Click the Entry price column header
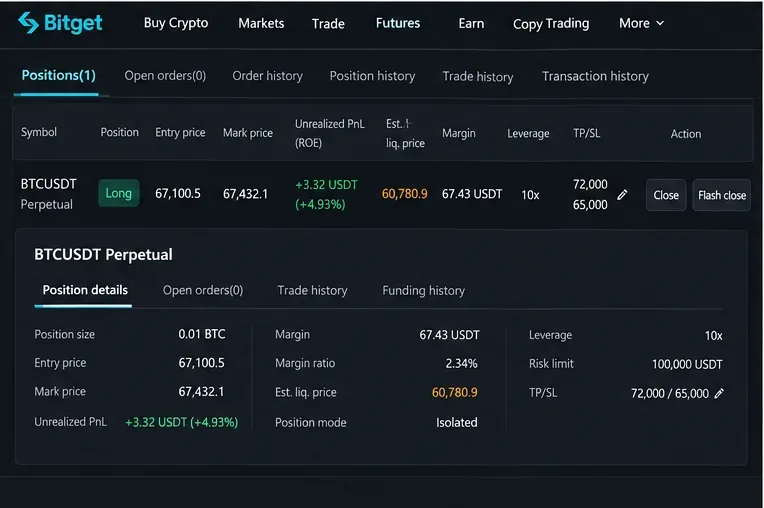Image resolution: width=764 pixels, height=508 pixels. (180, 132)
